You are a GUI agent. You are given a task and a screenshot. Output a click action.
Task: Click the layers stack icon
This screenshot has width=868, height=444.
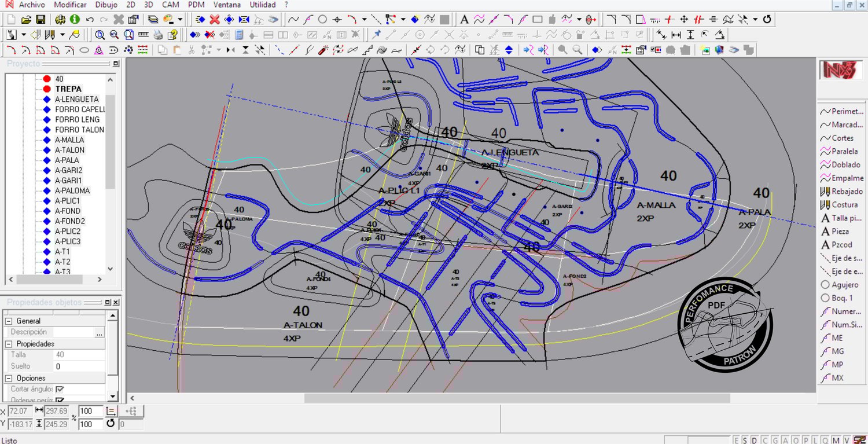[153, 19]
